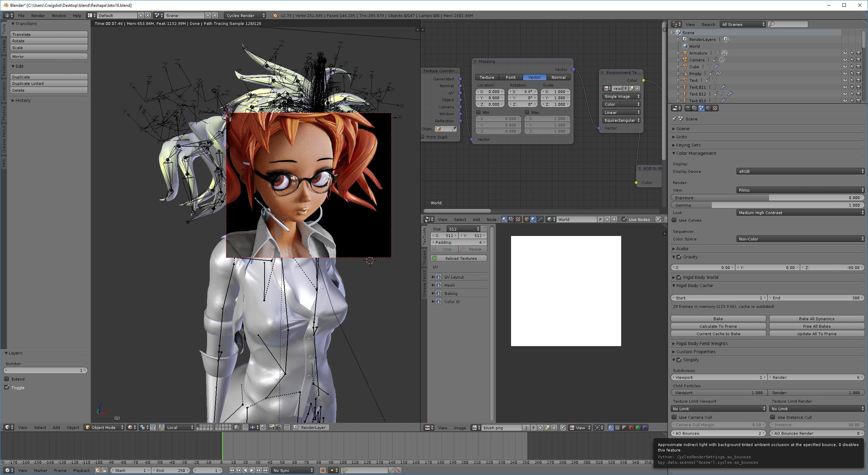Screen dimensions: 868x475
Task: Open the pack image icon for blush.png
Action: pos(547,428)
